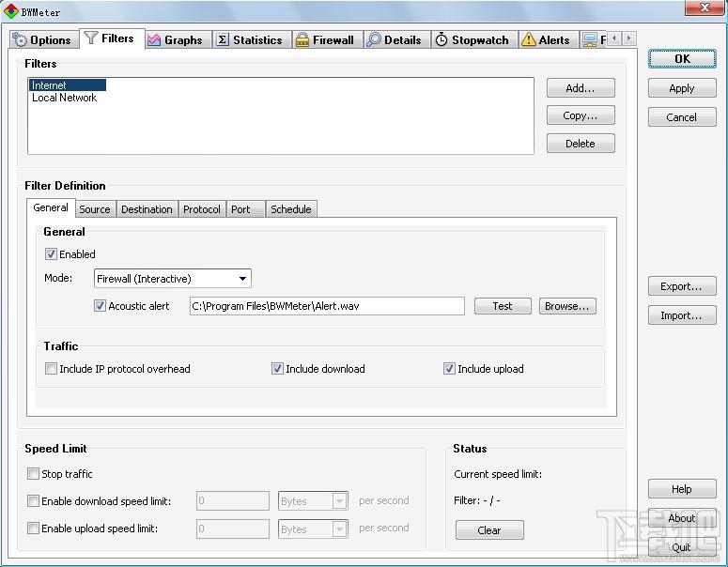
Task: Click the Copy... filter button
Action: [581, 115]
